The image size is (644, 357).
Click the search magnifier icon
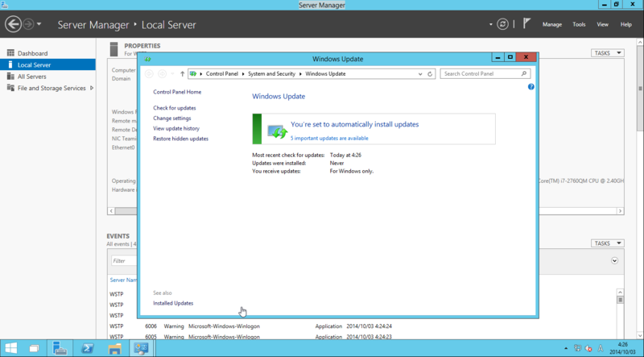(x=524, y=73)
